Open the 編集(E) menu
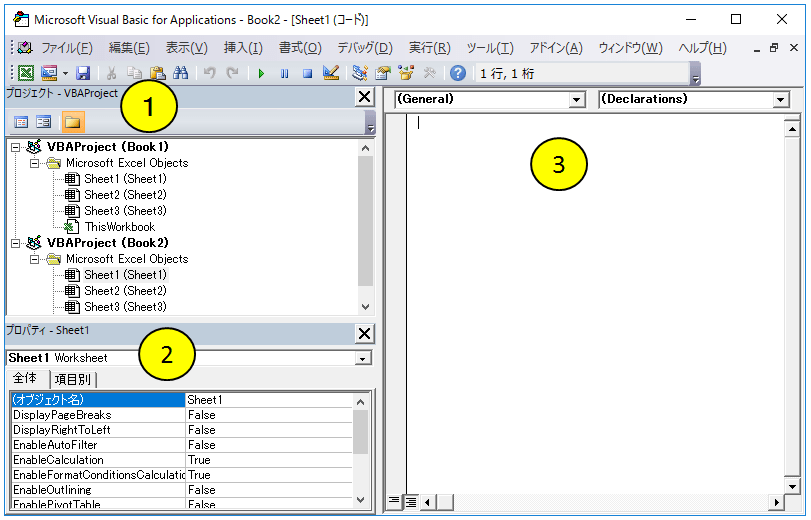Image resolution: width=811 pixels, height=520 pixels. click(129, 48)
